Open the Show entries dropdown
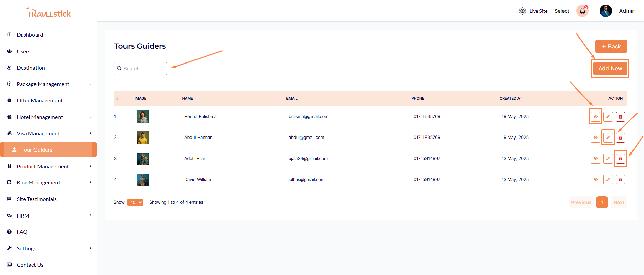Viewport: 644px width, 275px height. tap(135, 202)
